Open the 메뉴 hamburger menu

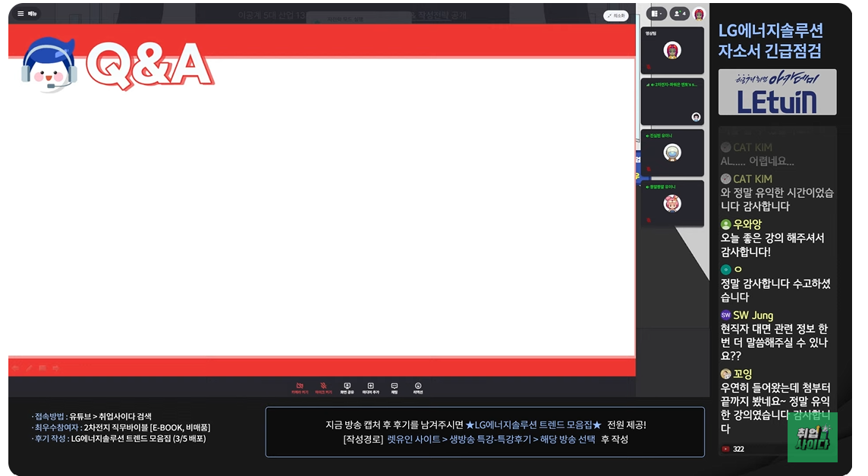pos(27,14)
